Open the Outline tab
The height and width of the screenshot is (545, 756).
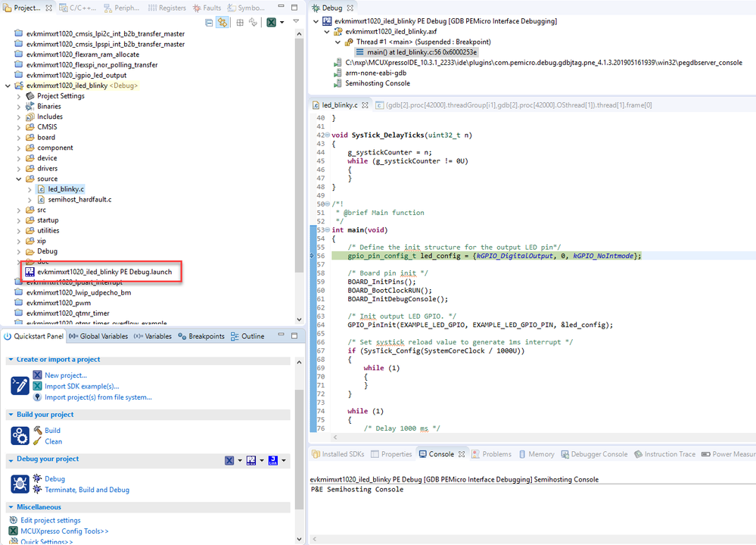tap(247, 336)
